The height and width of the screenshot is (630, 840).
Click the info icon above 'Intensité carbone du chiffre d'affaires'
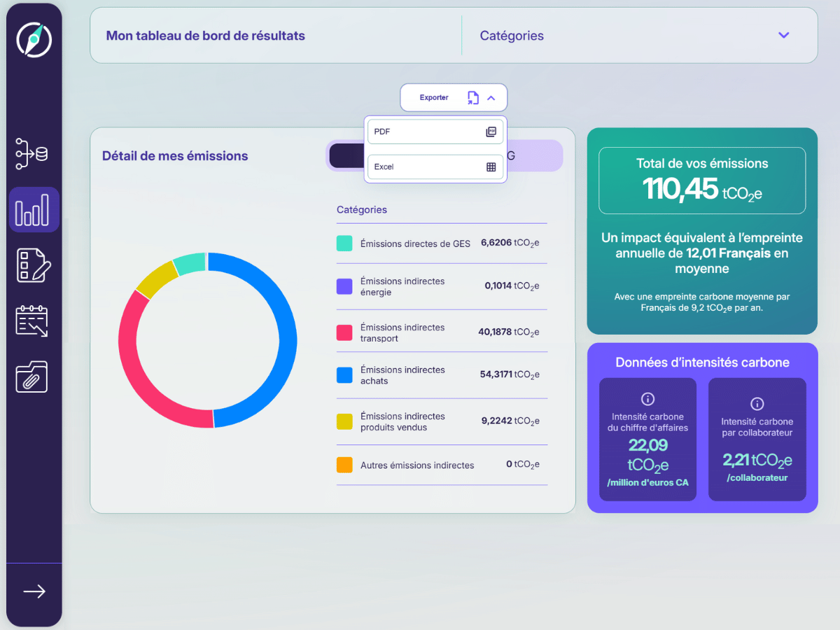[x=647, y=399]
